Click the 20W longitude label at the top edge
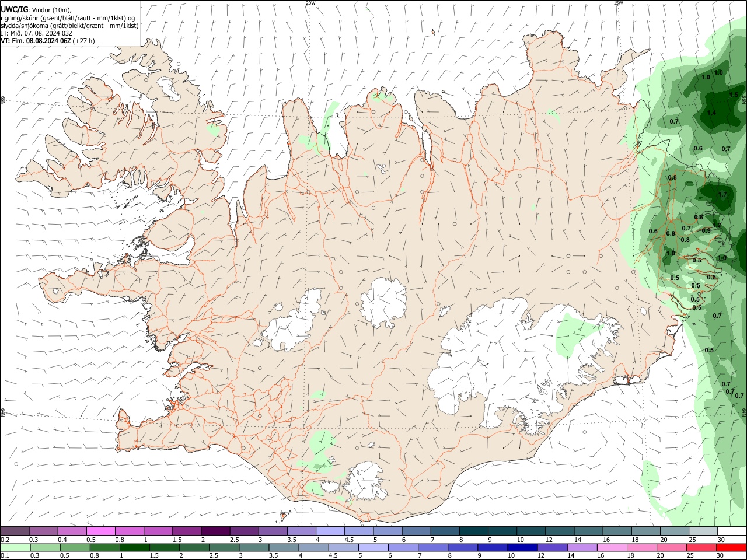 [x=310, y=3]
